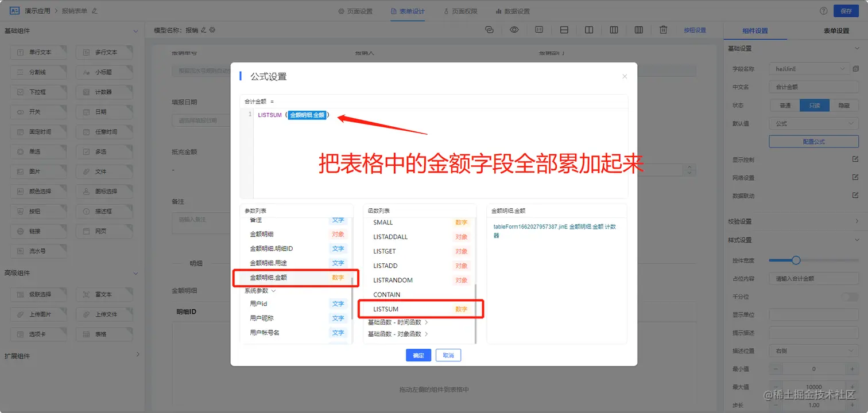Click the trash delete icon in the toolbar
Viewport: 868px width, 413px height.
[x=663, y=30]
